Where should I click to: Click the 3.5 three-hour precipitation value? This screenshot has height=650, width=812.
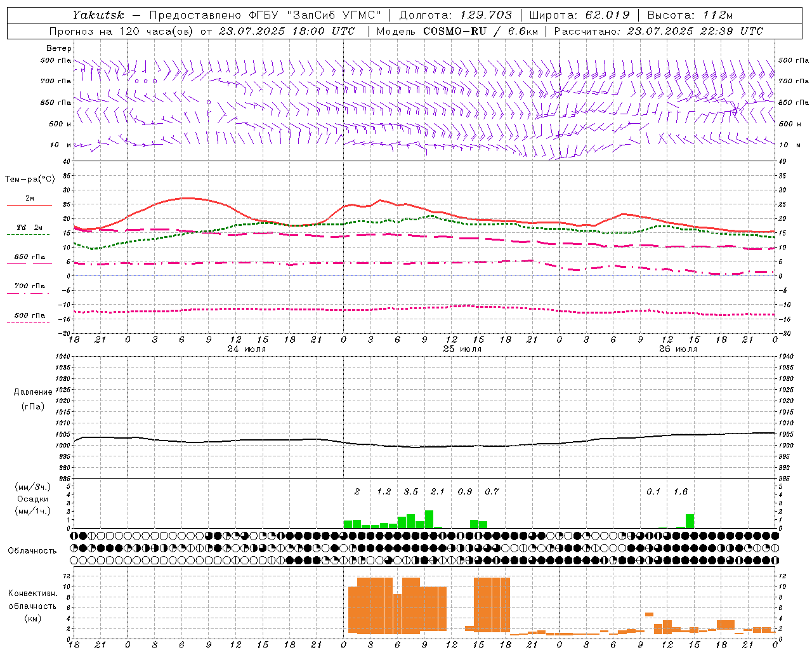(x=411, y=491)
